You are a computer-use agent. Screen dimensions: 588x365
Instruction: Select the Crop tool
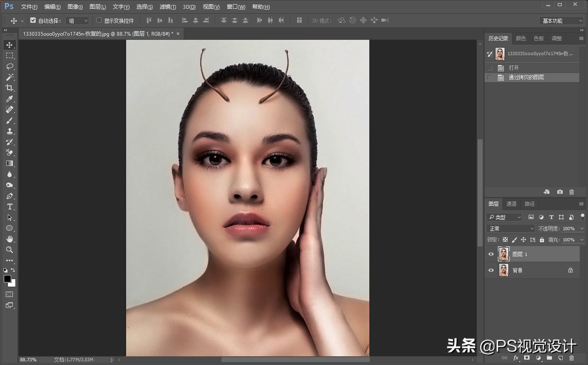[9, 88]
